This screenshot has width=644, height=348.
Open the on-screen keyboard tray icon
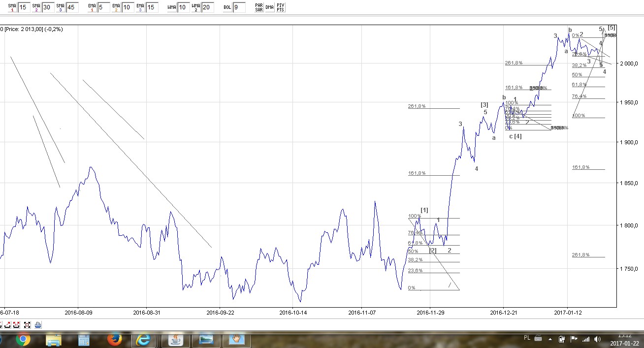click(x=538, y=339)
